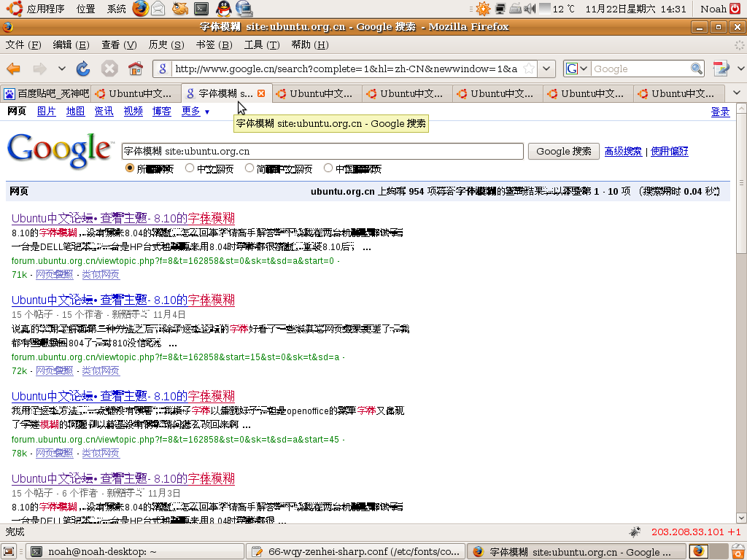Image resolution: width=747 pixels, height=560 pixels.
Task: Open 类似网页 link next to 72k
Action: pyautogui.click(x=101, y=370)
